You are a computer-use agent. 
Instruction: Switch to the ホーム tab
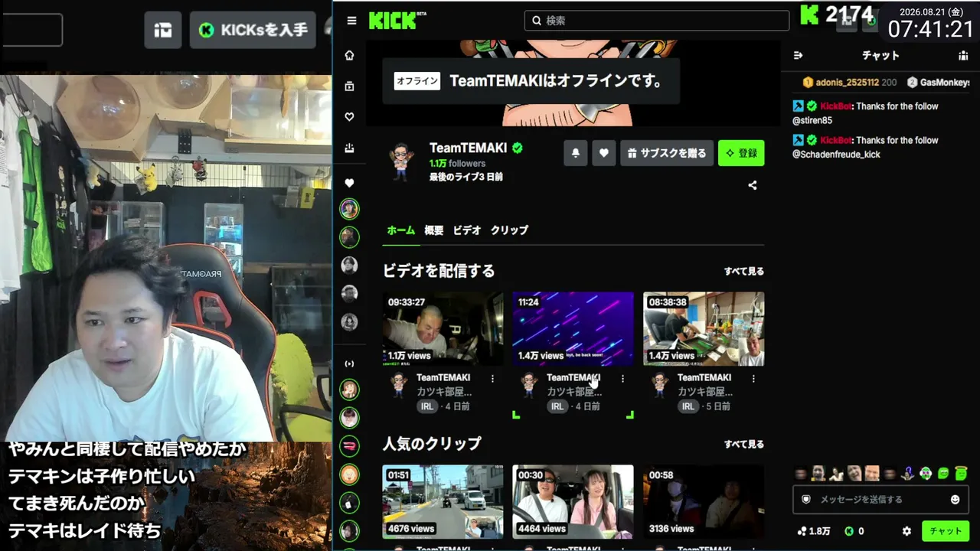401,230
